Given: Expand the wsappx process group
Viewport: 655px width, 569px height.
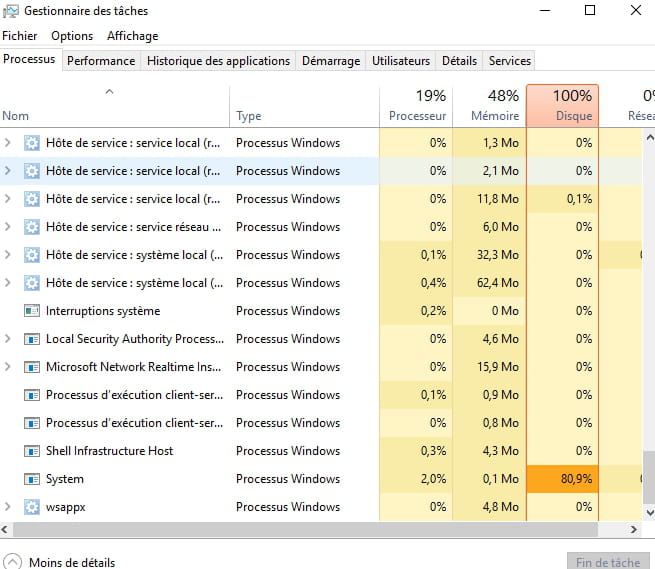Looking at the screenshot, I should tap(8, 507).
